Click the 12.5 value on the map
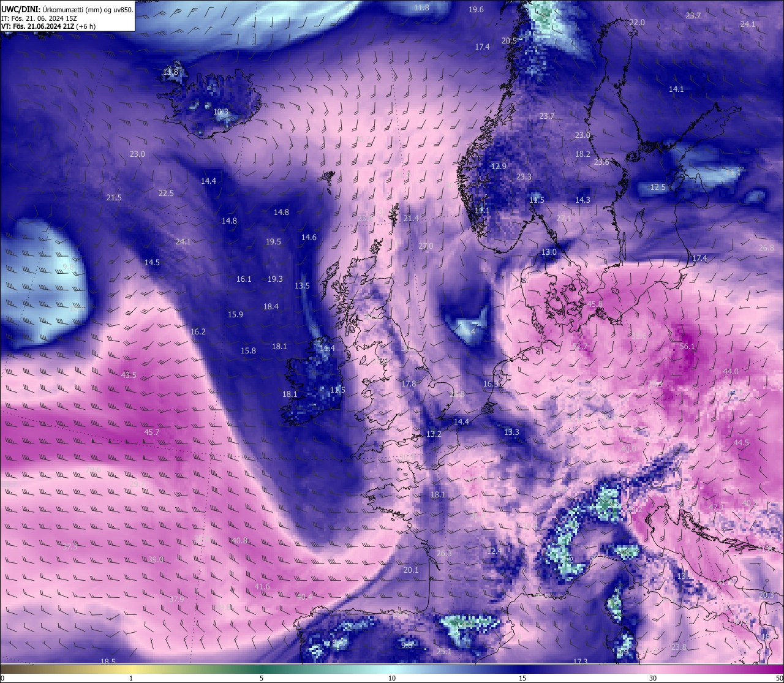This screenshot has width=784, height=683. point(658,187)
